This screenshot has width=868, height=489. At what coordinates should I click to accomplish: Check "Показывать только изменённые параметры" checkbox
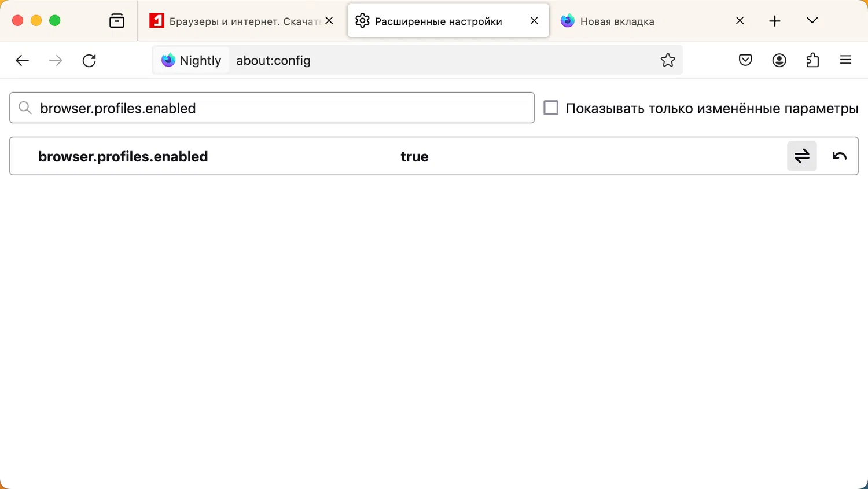tap(551, 108)
